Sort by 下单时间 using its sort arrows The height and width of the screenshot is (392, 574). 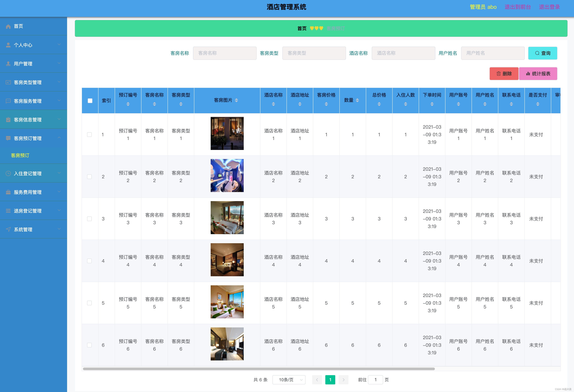coord(432,104)
